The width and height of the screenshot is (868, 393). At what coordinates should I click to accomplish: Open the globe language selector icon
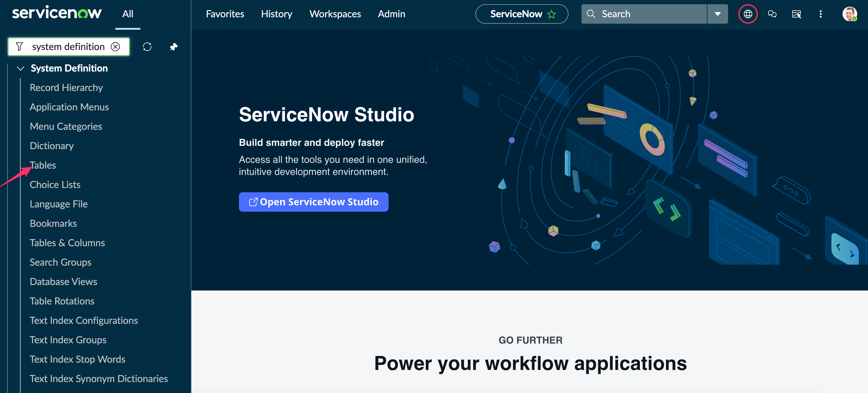point(748,14)
